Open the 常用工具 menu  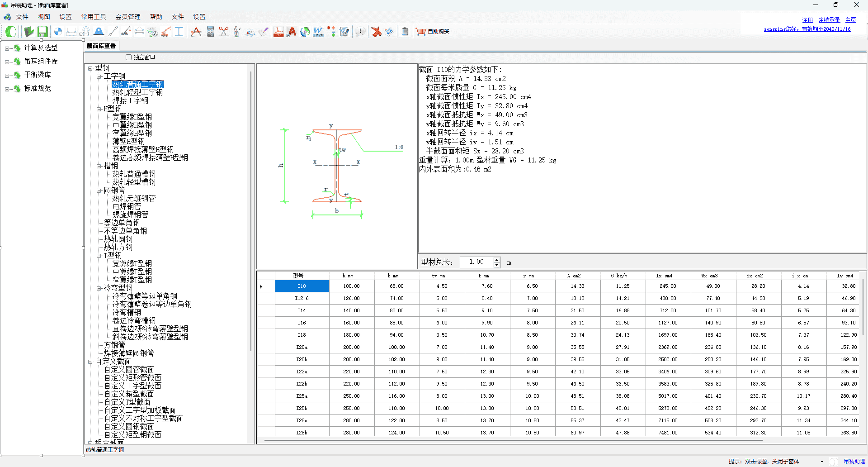pos(94,17)
